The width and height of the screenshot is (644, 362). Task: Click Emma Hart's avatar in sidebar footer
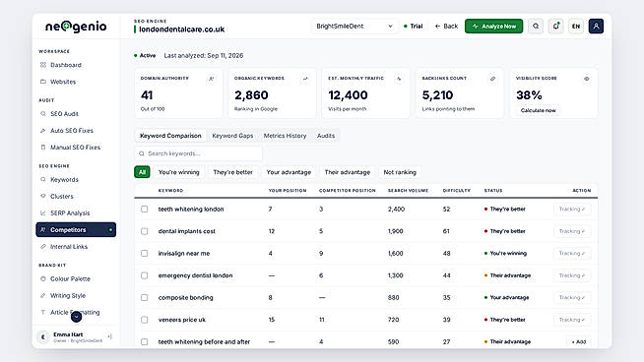[x=43, y=337]
